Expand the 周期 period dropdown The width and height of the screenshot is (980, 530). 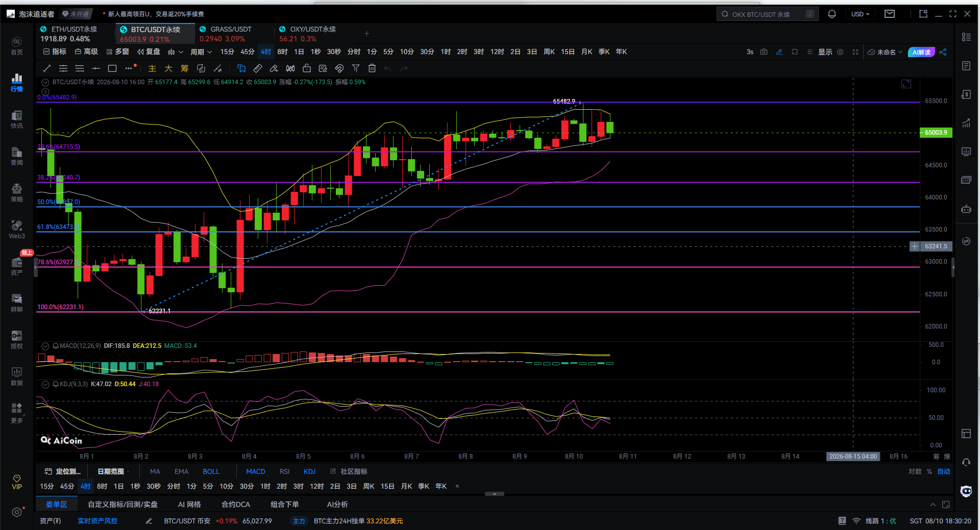point(201,52)
